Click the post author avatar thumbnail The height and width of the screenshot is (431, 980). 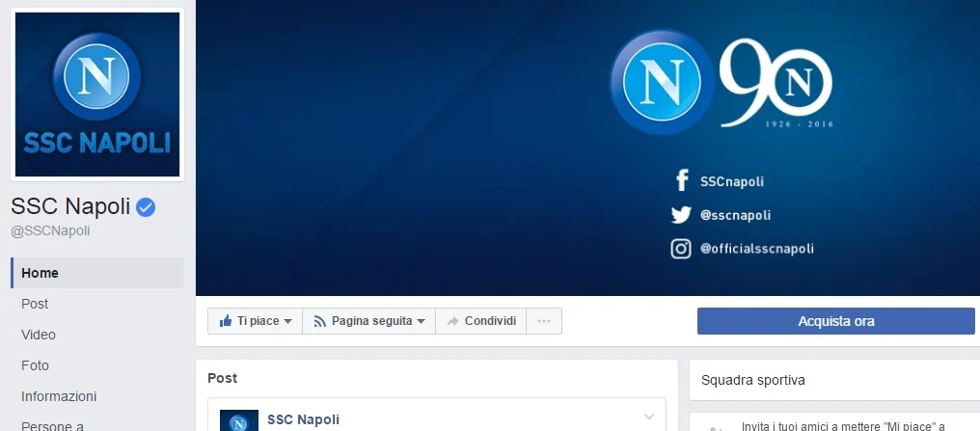[x=239, y=420]
